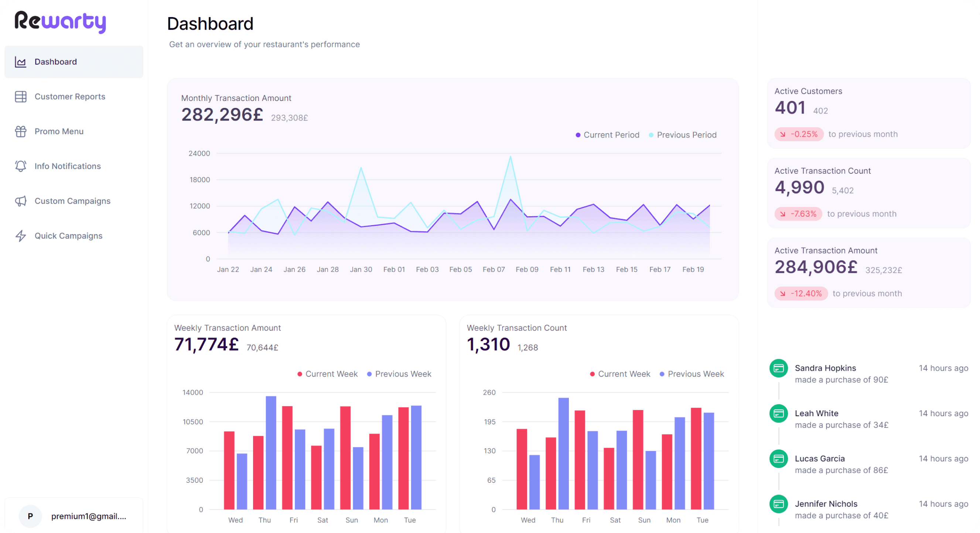Click the Jennifer Nichols name
Viewport: 980px width, 533px height.
click(826, 504)
